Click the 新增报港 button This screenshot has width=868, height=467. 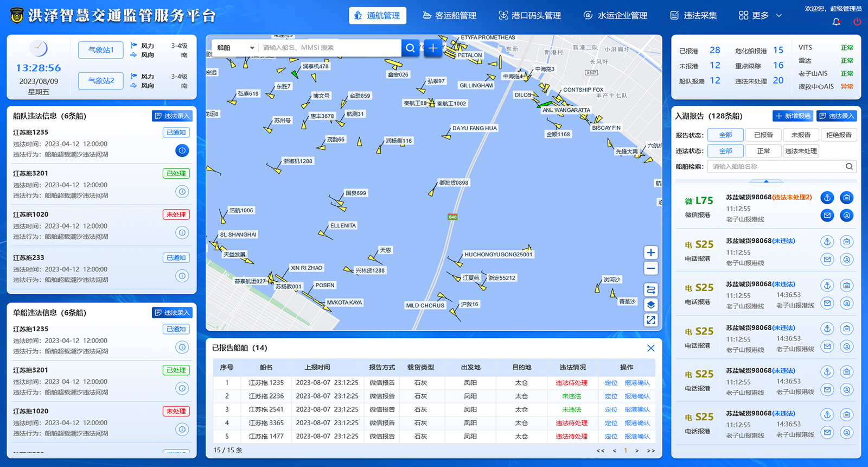(x=792, y=116)
